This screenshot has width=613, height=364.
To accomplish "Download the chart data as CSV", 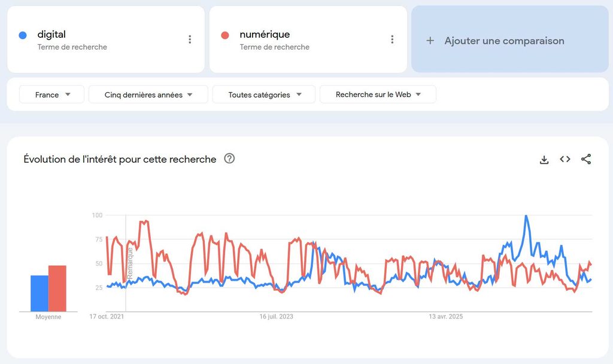I will click(544, 159).
